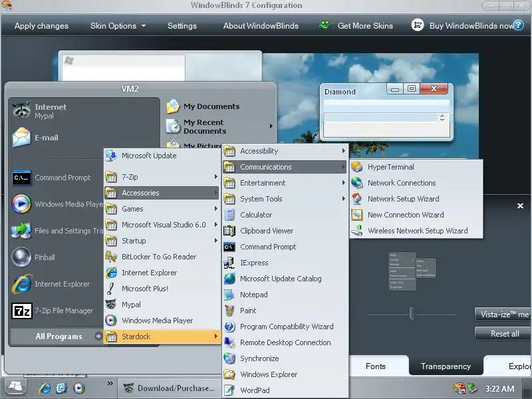Click the transparency slider handle
This screenshot has width=532, height=399.
click(412, 313)
